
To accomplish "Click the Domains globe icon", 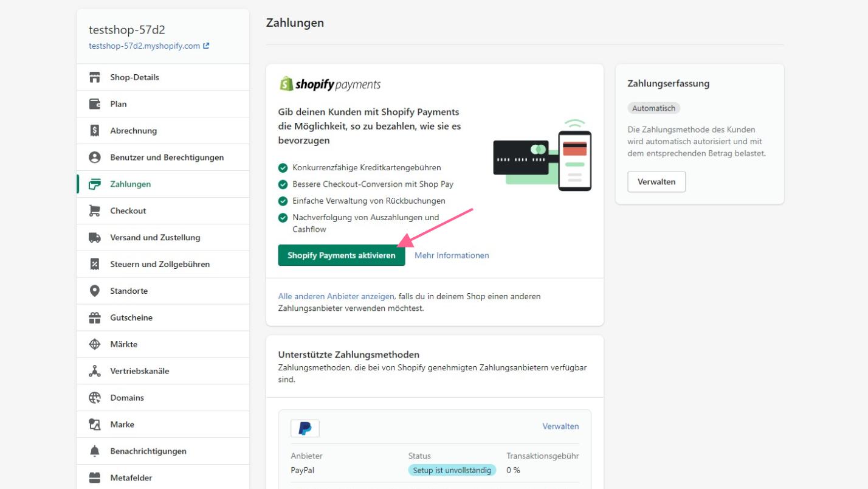I will click(x=94, y=398).
